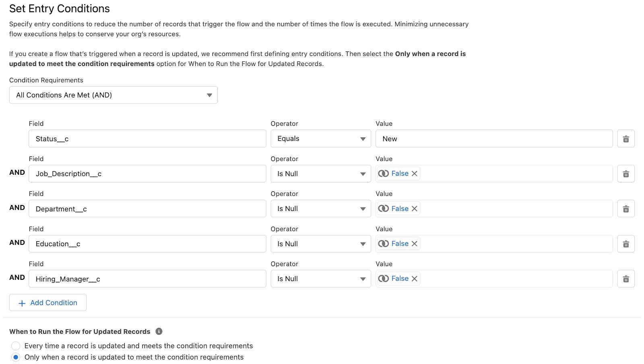Viewport: 644px width, 364px height.
Task: Click into the Job_Description__c field input
Action: point(147,174)
